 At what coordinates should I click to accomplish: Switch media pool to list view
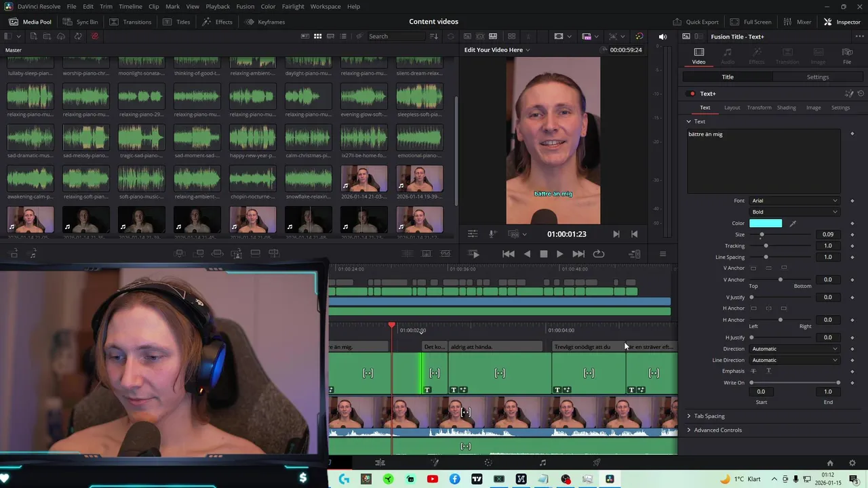(x=344, y=37)
